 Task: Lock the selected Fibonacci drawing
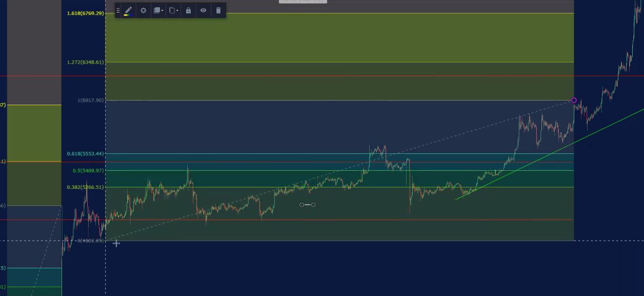(x=188, y=10)
